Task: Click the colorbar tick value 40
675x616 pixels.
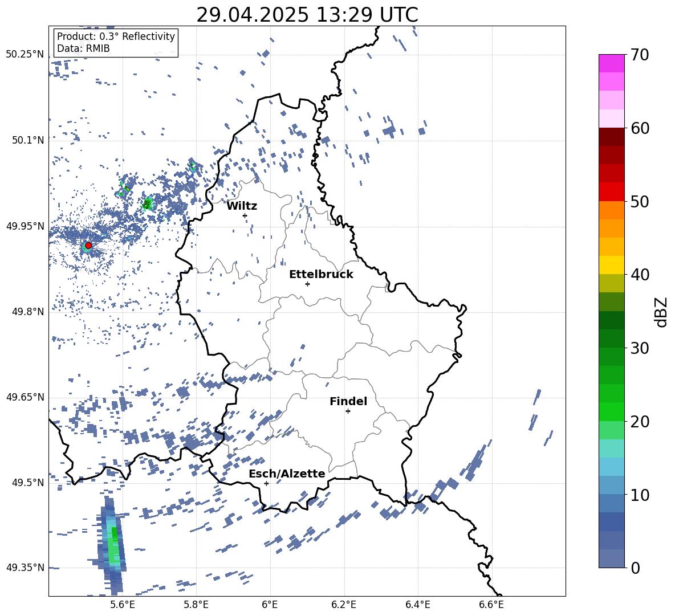Action: click(x=640, y=275)
